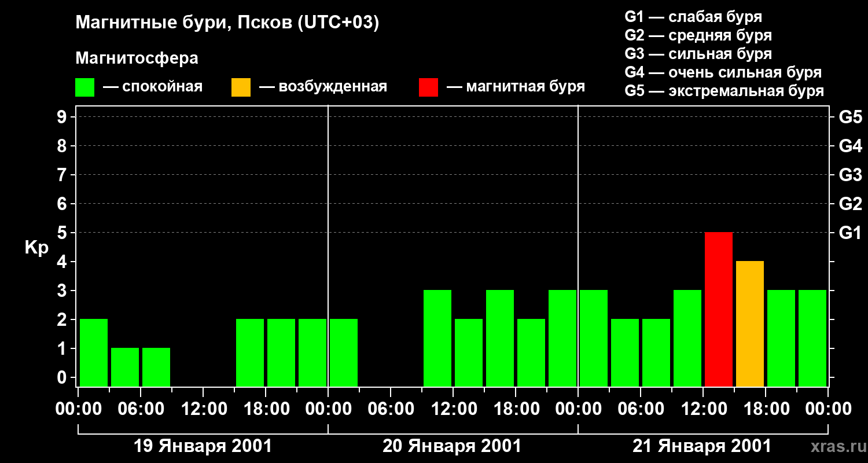The height and width of the screenshot is (463, 868).
Task: Click "06:00" tick label under 21 Января
Action: tap(641, 409)
